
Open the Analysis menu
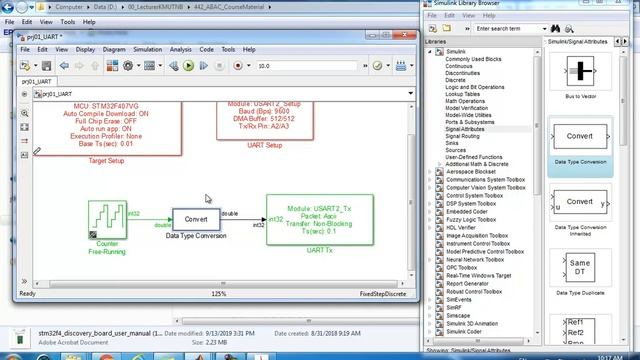[180, 49]
